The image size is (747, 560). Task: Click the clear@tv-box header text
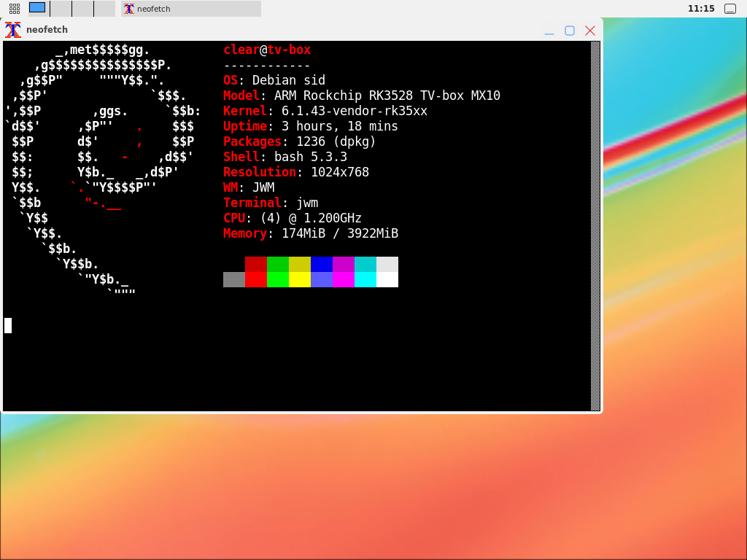tap(267, 50)
